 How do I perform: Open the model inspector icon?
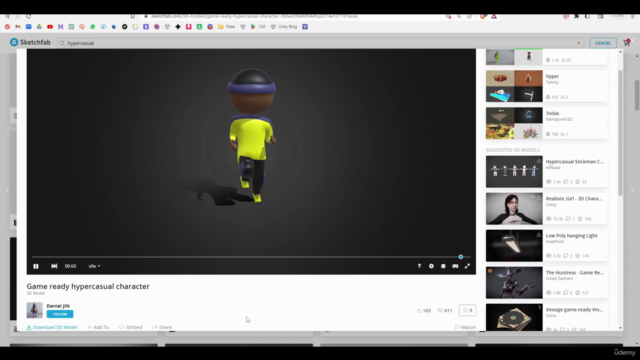click(x=443, y=266)
